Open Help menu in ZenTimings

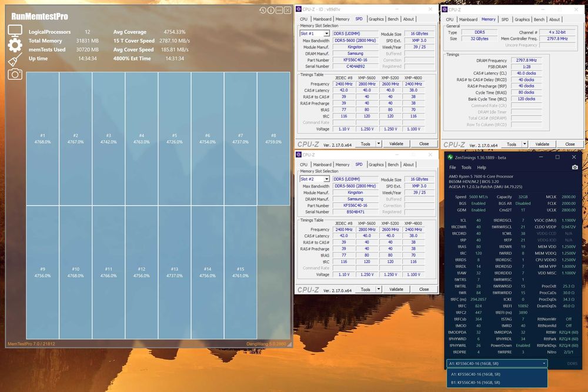[482, 167]
